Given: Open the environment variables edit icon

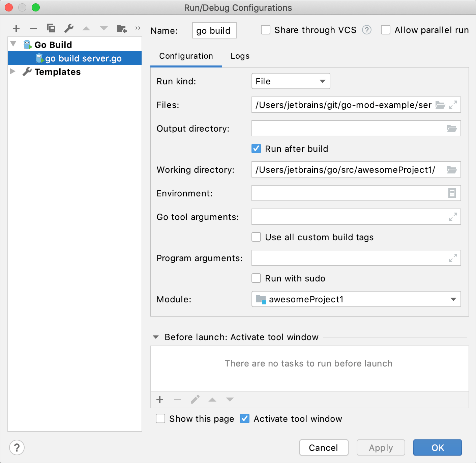Looking at the screenshot, I should click(x=452, y=193).
